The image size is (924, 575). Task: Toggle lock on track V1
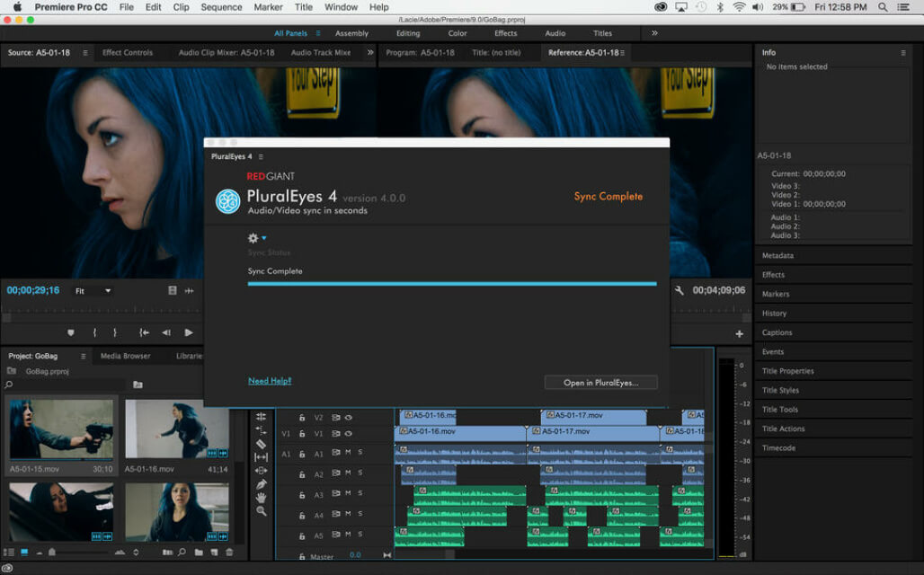tap(302, 433)
